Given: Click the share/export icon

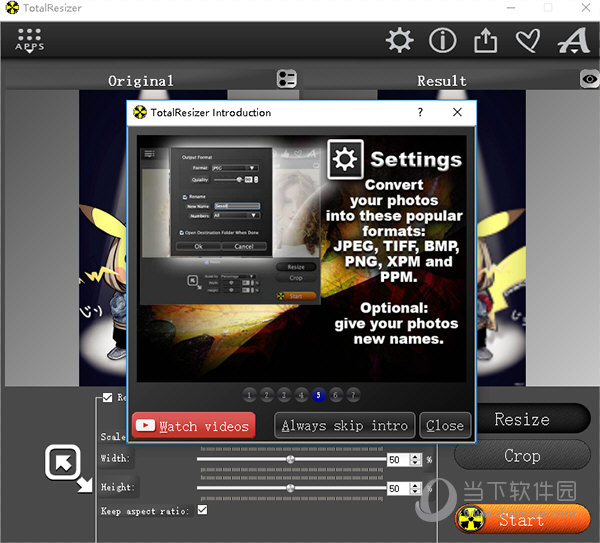Looking at the screenshot, I should [x=486, y=40].
